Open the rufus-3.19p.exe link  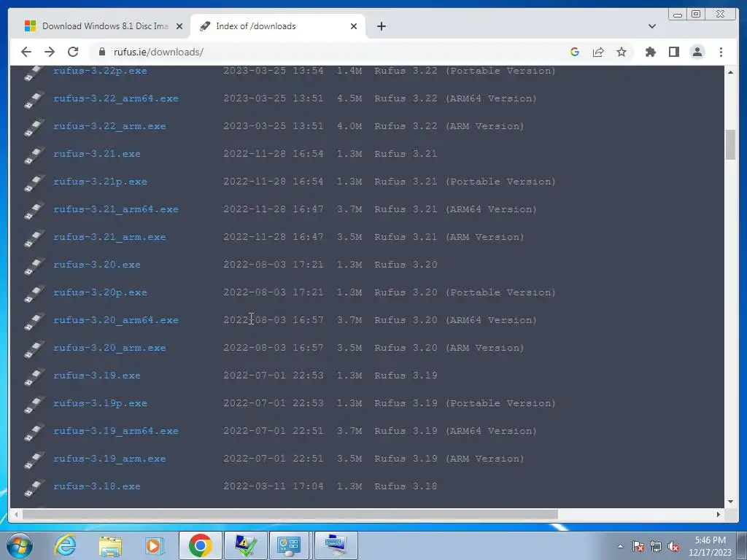(x=100, y=403)
